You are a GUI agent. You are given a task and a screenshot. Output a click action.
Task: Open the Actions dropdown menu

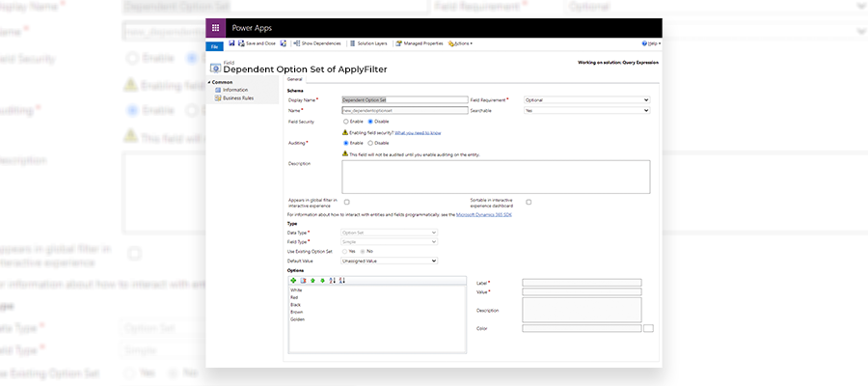[x=461, y=43]
